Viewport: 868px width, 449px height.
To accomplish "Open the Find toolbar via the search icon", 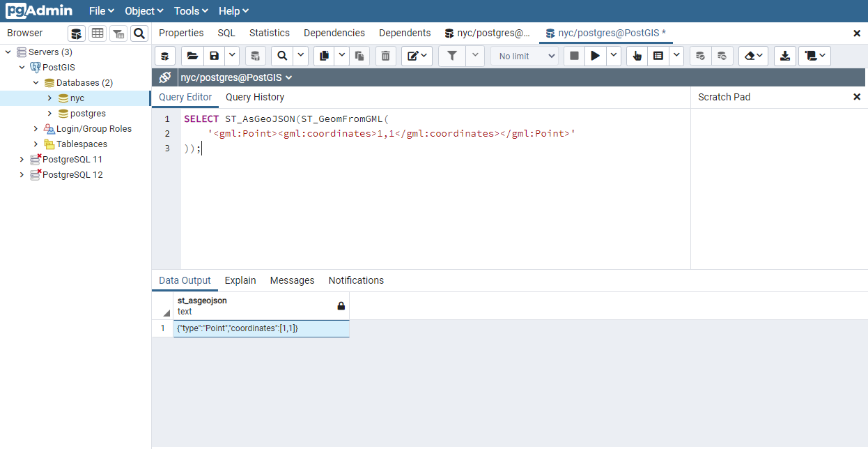I will [281, 56].
